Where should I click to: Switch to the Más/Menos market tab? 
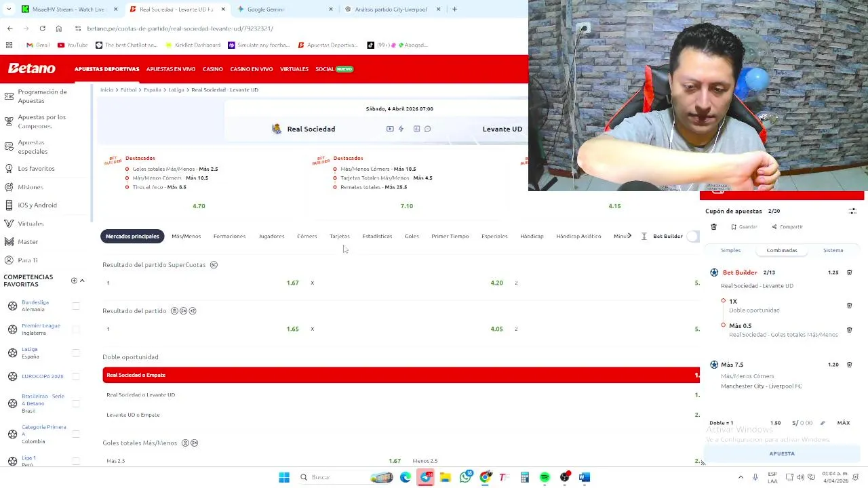[x=186, y=236]
